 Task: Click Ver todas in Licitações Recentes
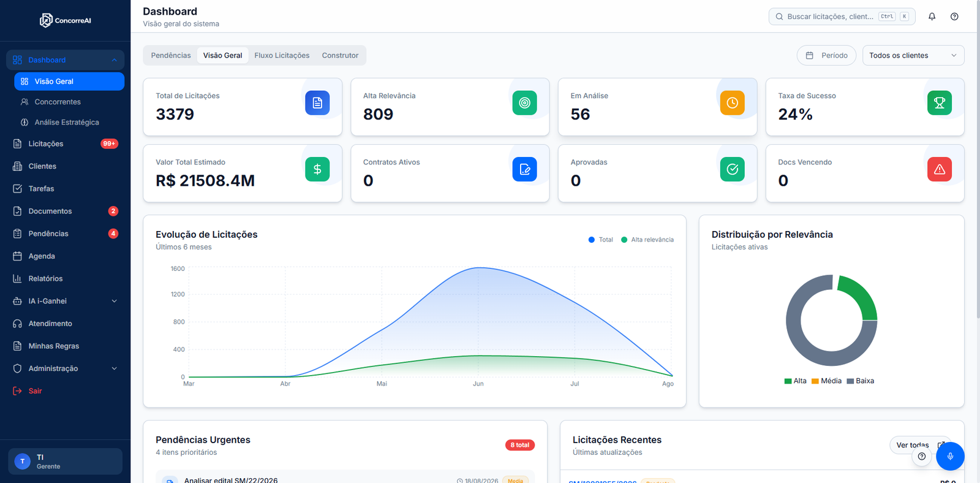(x=913, y=445)
